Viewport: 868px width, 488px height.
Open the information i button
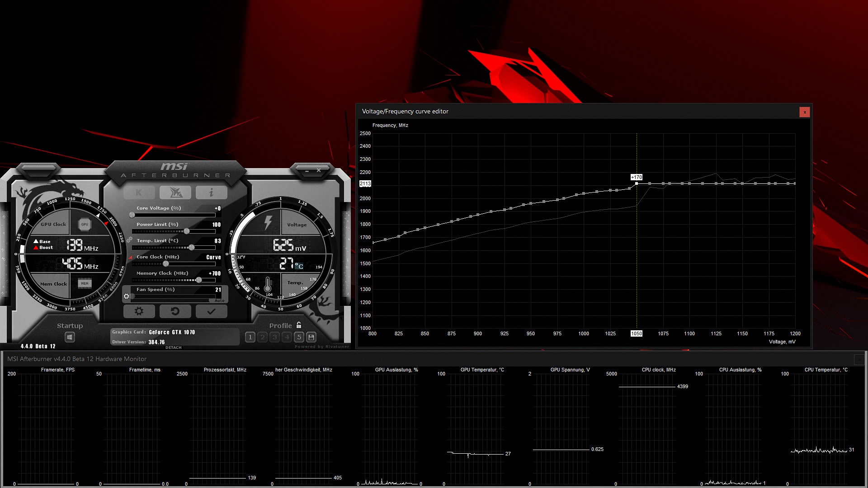coord(211,192)
